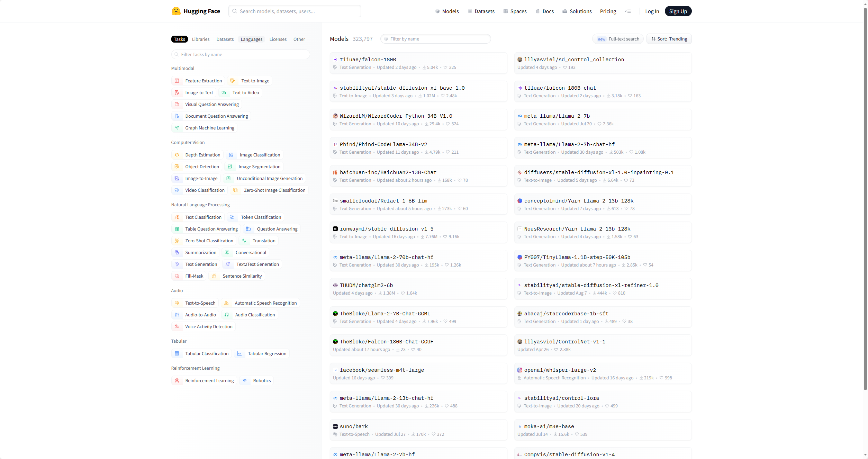Click the Token Classification icon

point(232,217)
